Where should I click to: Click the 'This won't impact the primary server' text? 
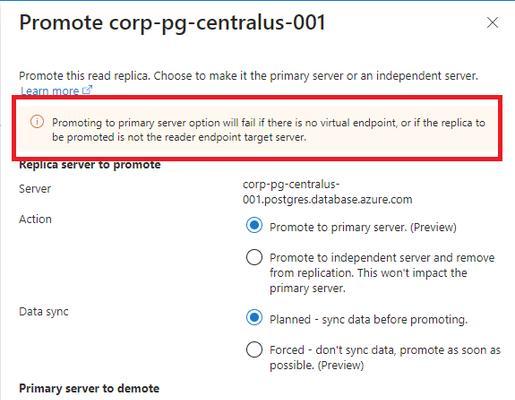pos(368,280)
